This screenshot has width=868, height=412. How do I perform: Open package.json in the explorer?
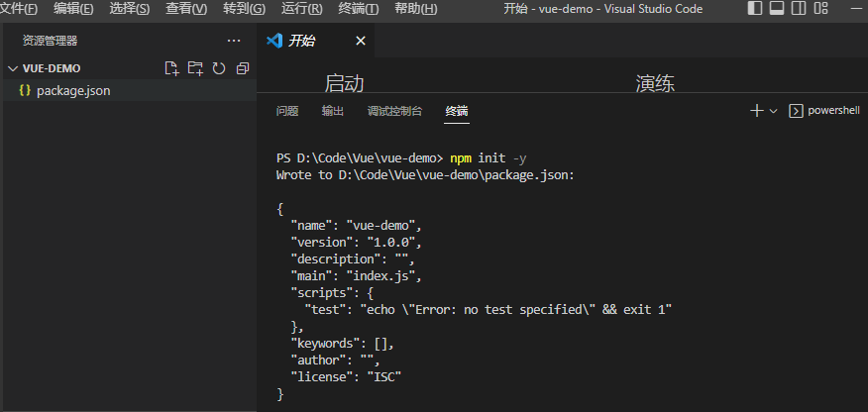128,91
